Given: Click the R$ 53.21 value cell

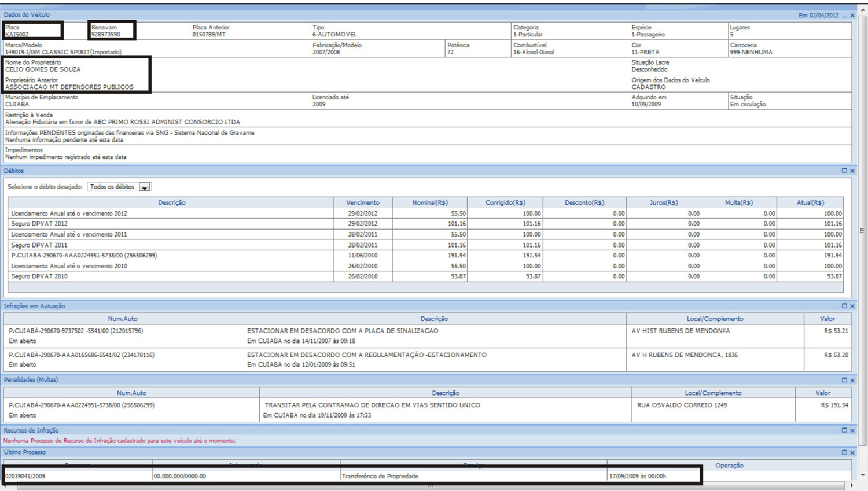Looking at the screenshot, I should click(x=836, y=331).
